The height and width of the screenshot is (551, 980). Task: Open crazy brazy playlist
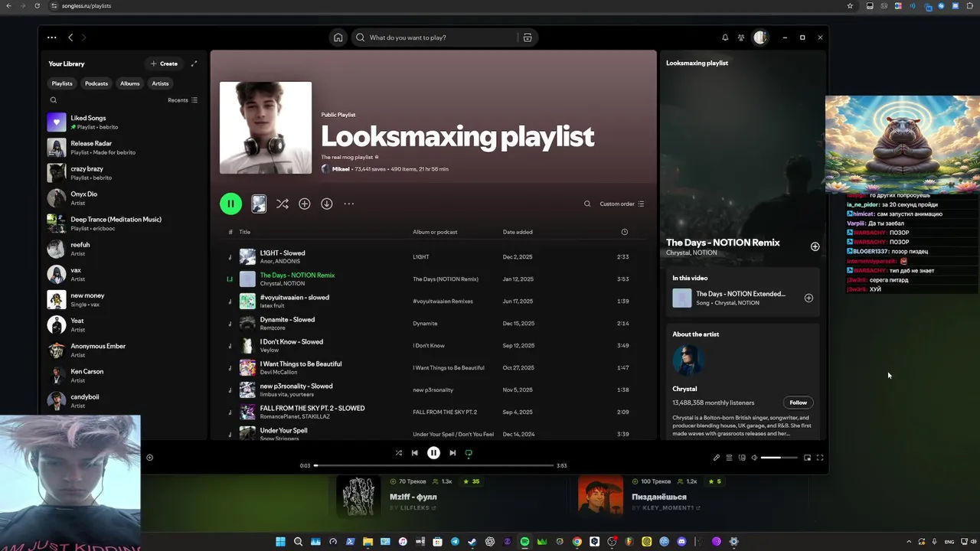(x=122, y=173)
